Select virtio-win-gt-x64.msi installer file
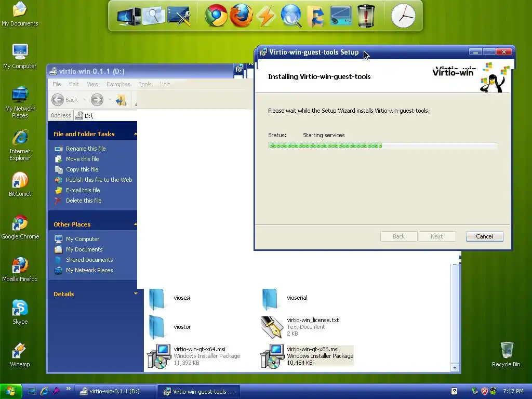 [193, 356]
